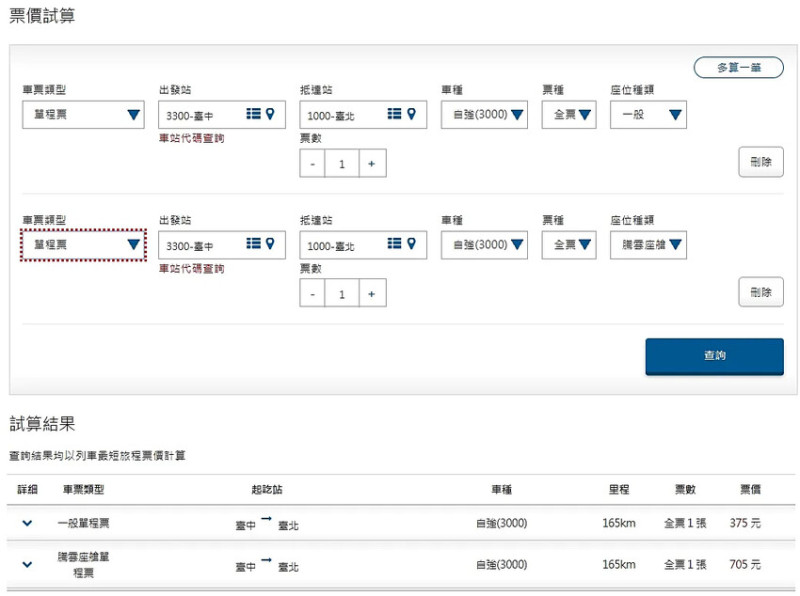Image resolution: width=800 pixels, height=596 pixels.
Task: Open the station list icon beside 抵達站 1000-臺北
Action: pos(396,114)
